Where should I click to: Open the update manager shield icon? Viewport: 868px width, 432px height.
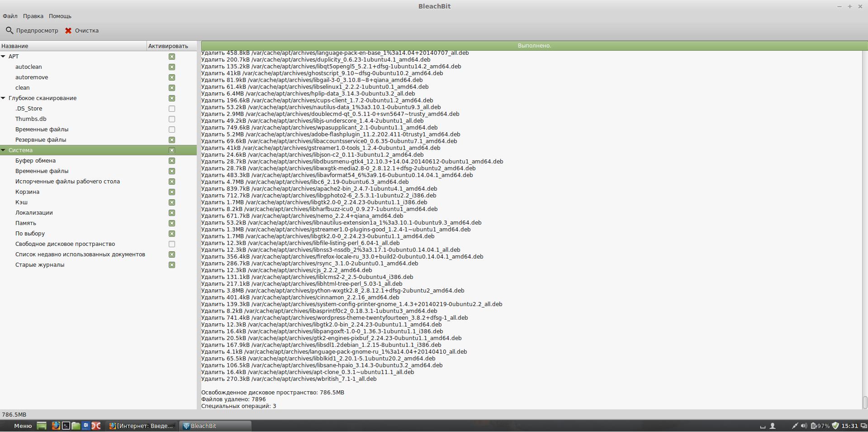pos(835,426)
